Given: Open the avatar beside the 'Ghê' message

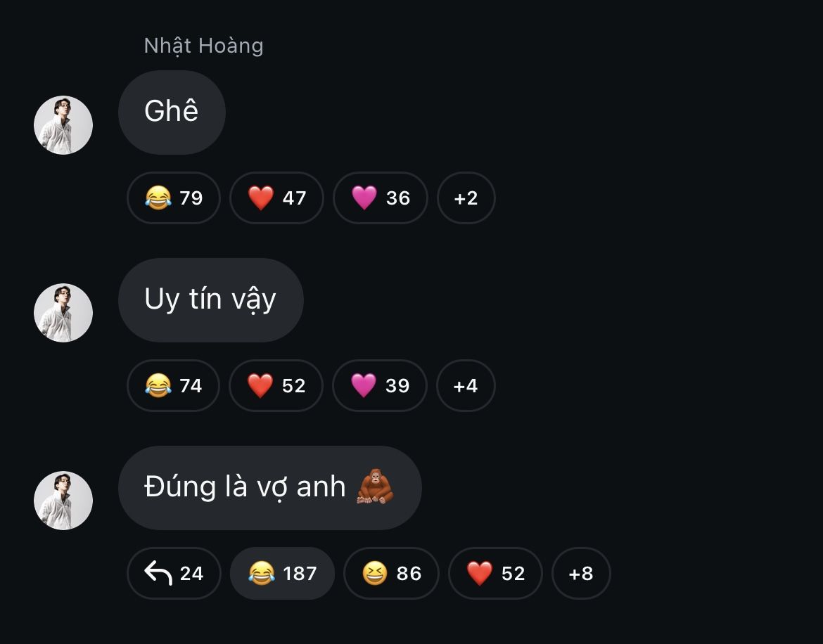Looking at the screenshot, I should click(63, 125).
